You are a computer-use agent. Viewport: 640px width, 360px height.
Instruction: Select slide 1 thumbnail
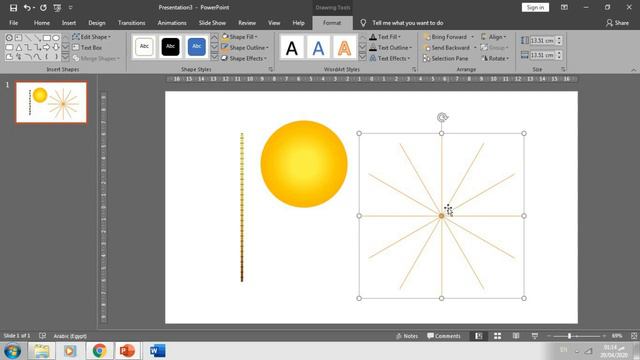coord(51,102)
